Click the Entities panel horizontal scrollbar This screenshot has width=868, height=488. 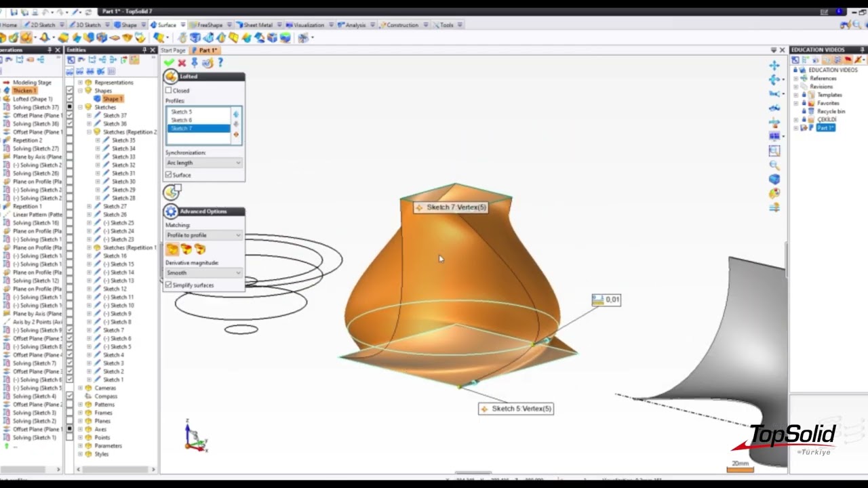(115, 469)
